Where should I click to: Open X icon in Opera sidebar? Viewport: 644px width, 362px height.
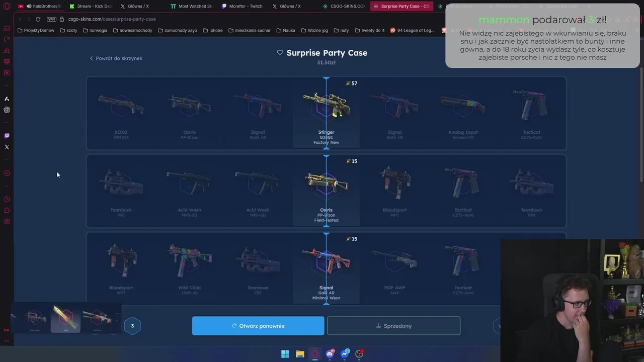pos(7,147)
